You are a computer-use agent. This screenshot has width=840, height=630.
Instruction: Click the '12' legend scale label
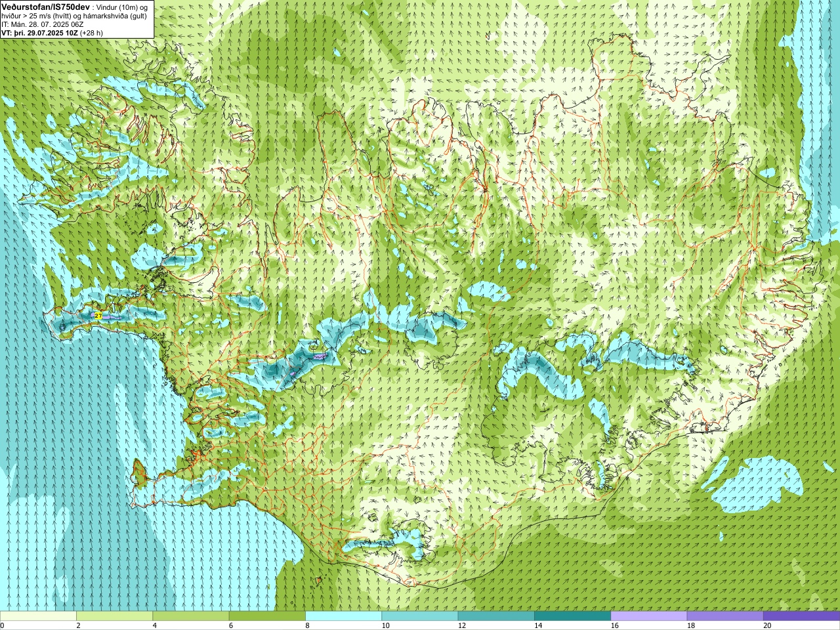pyautogui.click(x=462, y=625)
